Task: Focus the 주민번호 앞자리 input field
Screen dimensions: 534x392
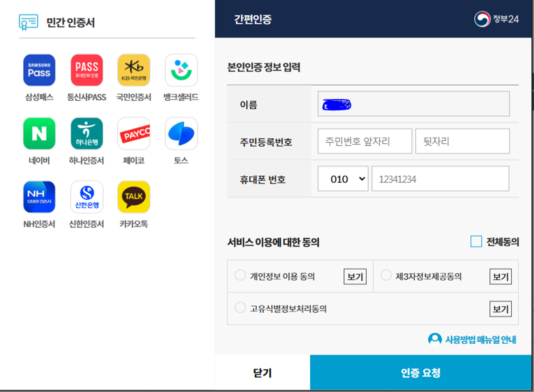Action: (365, 141)
